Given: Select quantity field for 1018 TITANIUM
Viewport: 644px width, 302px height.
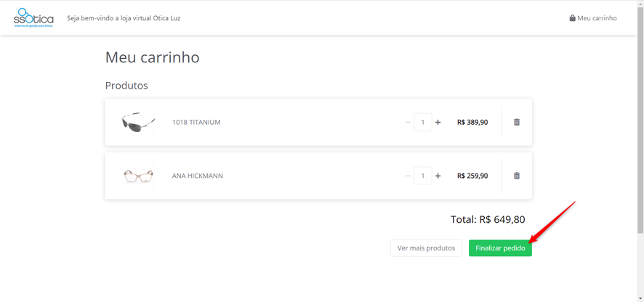Looking at the screenshot, I should tap(422, 122).
